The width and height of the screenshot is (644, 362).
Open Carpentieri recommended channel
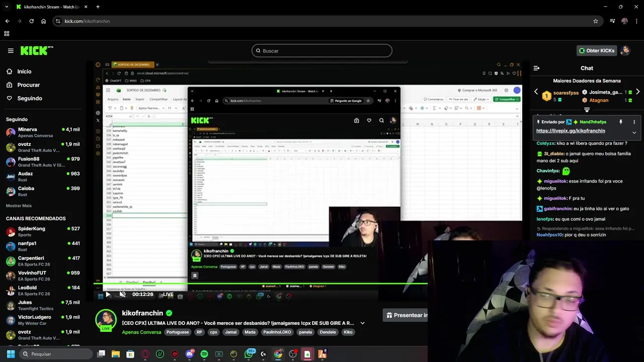pyautogui.click(x=43, y=261)
